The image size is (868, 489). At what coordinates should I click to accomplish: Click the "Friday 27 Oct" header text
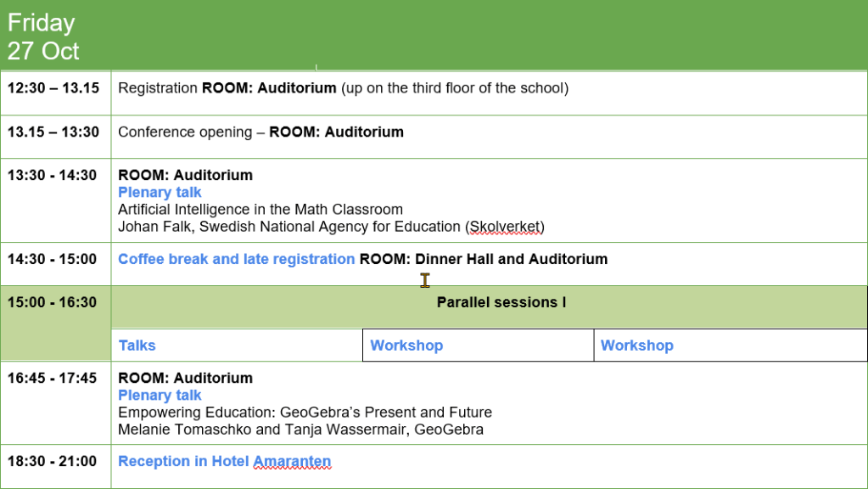click(x=42, y=37)
